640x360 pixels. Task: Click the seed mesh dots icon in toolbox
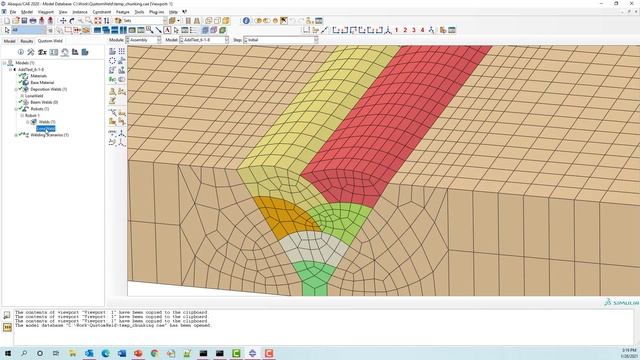122,51
